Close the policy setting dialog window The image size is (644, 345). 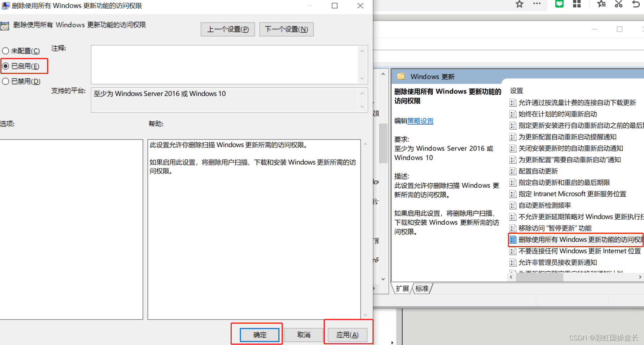point(360,6)
